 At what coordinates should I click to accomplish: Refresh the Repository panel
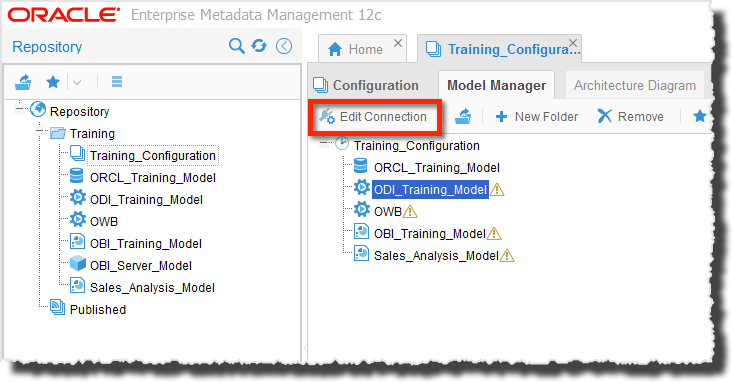(259, 46)
